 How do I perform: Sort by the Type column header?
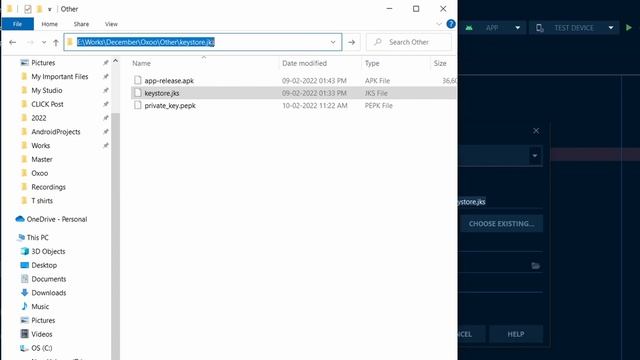372,63
